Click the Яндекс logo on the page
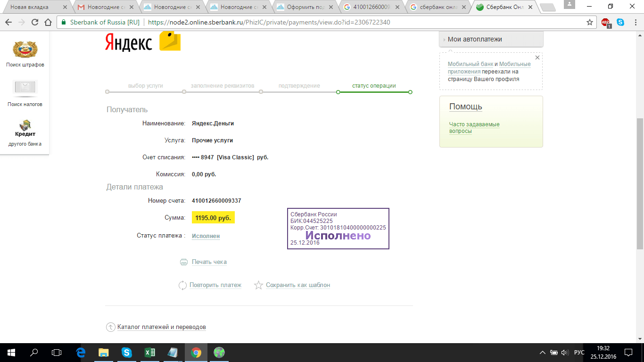 click(142, 41)
